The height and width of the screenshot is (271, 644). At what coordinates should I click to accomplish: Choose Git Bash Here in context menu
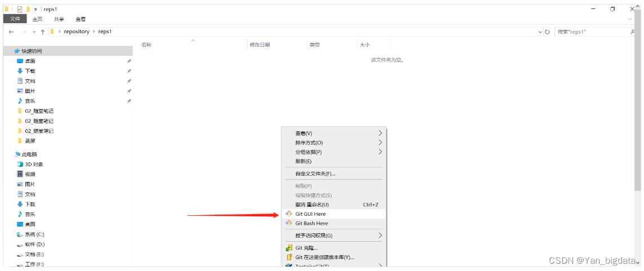pos(334,223)
